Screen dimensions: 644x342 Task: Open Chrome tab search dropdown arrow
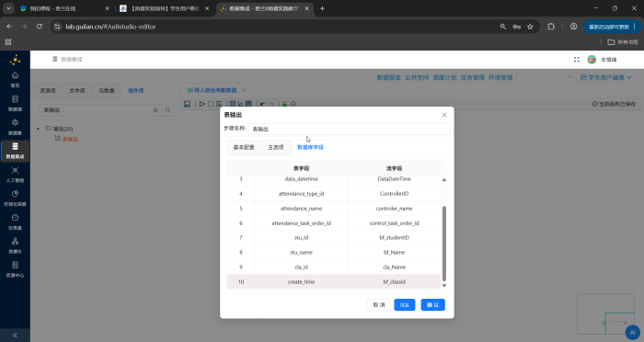(x=8, y=8)
